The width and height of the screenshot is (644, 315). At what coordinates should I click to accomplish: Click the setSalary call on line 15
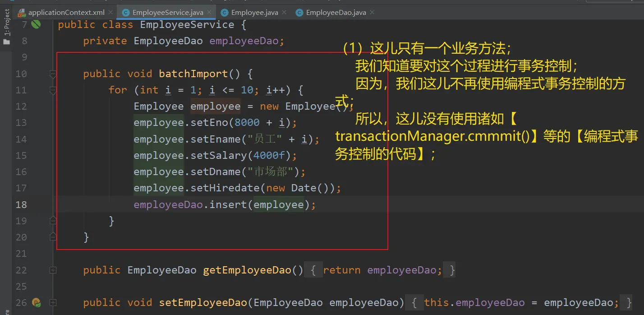(x=219, y=156)
